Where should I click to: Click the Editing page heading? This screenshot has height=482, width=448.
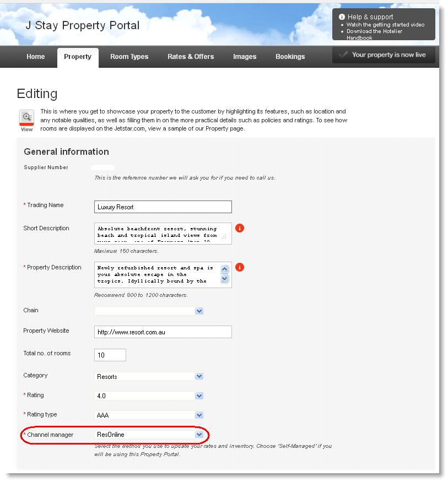coord(37,94)
